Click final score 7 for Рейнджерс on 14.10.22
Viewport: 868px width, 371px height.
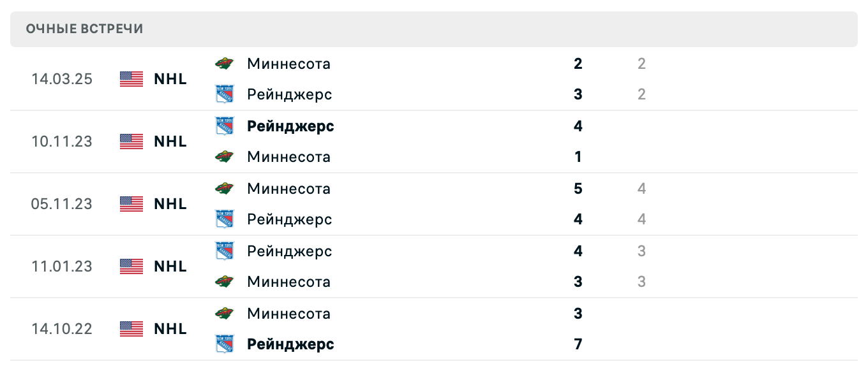578,344
